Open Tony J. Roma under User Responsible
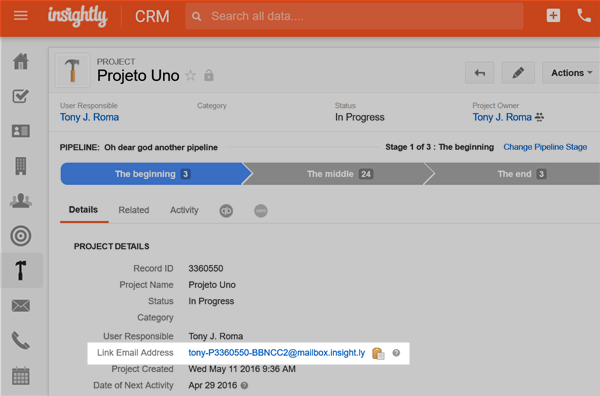600x396 pixels. coord(89,117)
